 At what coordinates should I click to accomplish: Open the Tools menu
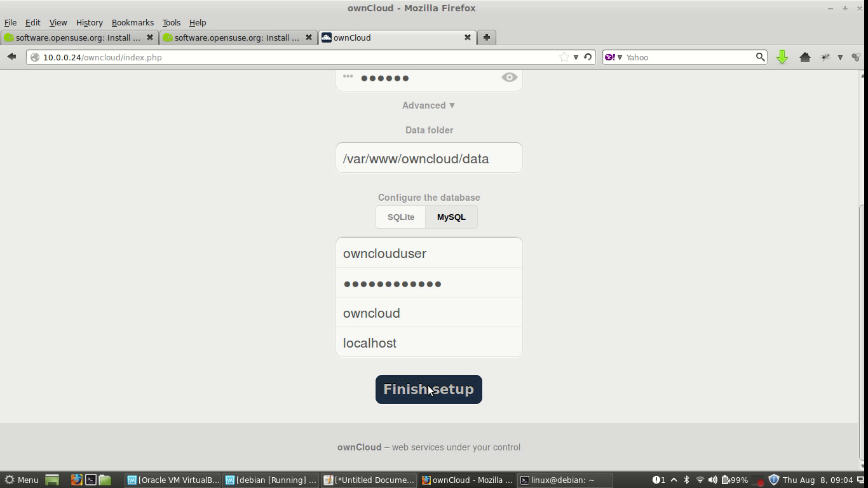click(x=171, y=22)
